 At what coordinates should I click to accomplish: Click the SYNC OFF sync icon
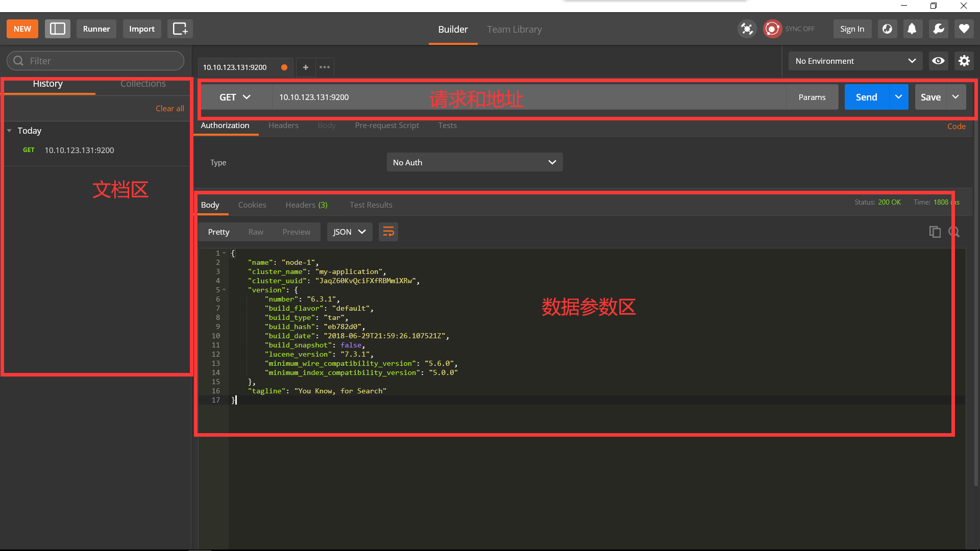click(772, 29)
